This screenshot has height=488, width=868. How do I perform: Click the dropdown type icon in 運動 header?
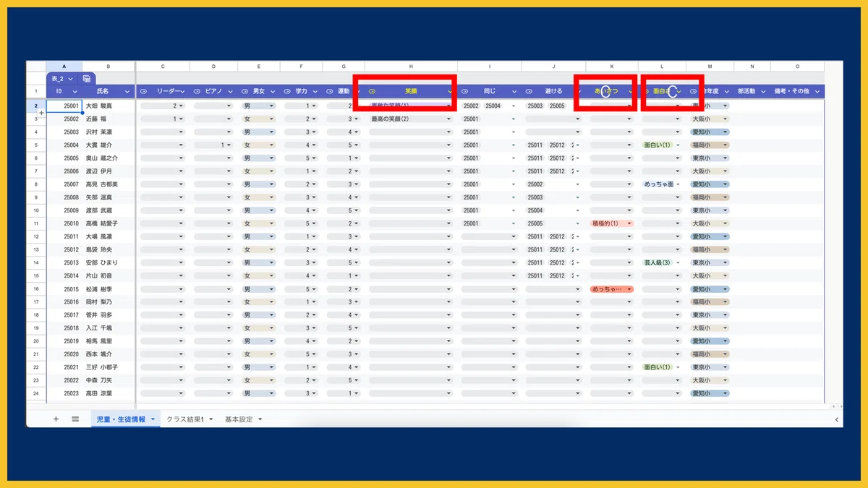(x=330, y=92)
